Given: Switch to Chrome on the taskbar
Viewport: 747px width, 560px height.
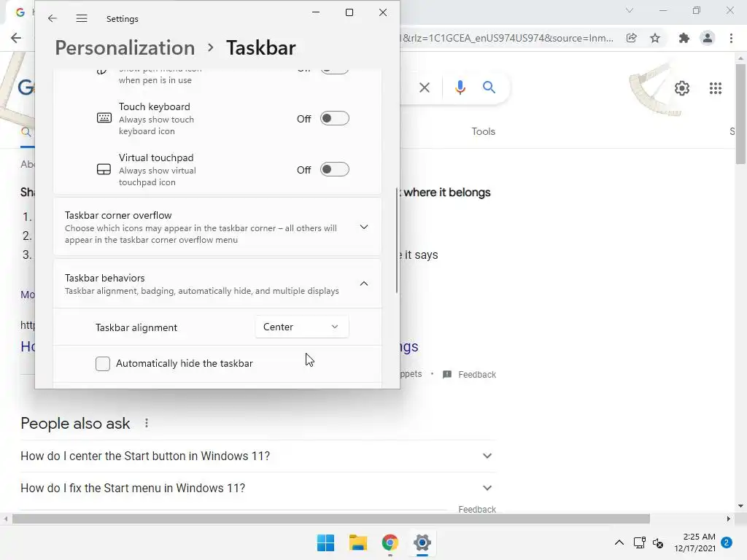Looking at the screenshot, I should pyautogui.click(x=390, y=542).
